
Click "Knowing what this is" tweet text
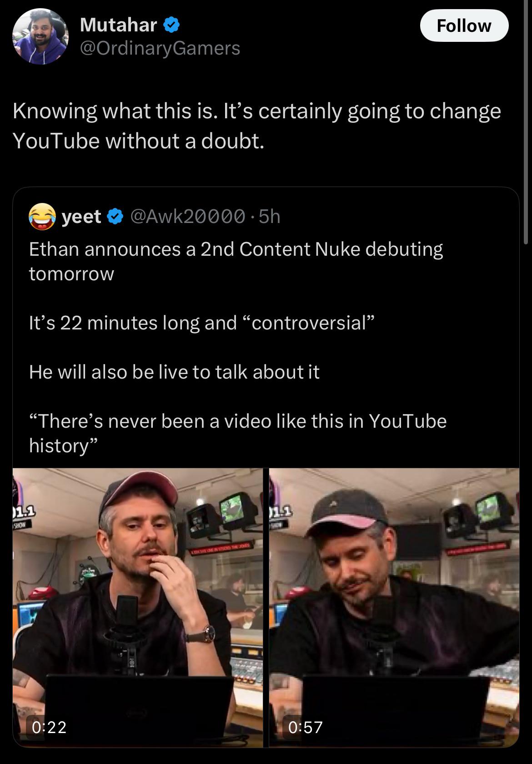pos(257,126)
